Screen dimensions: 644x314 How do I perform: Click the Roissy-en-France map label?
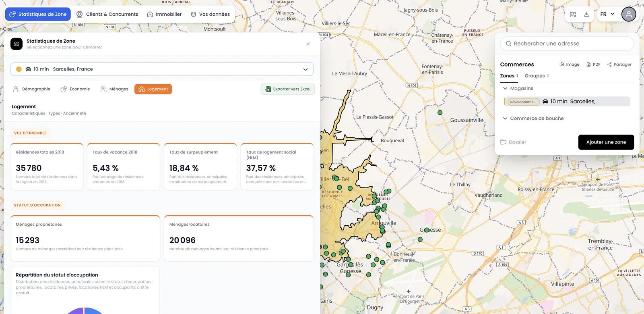[x=536, y=189]
